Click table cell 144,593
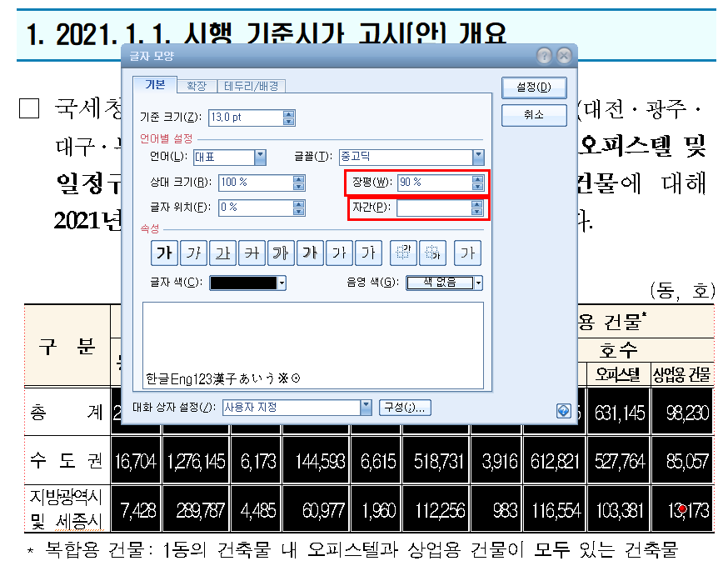The height and width of the screenshot is (566, 728). point(317,462)
